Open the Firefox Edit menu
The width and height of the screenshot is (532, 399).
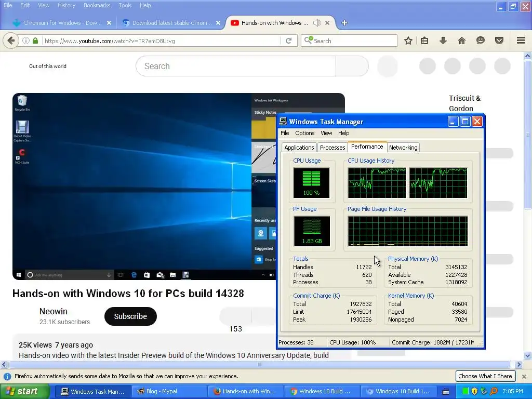(25, 5)
